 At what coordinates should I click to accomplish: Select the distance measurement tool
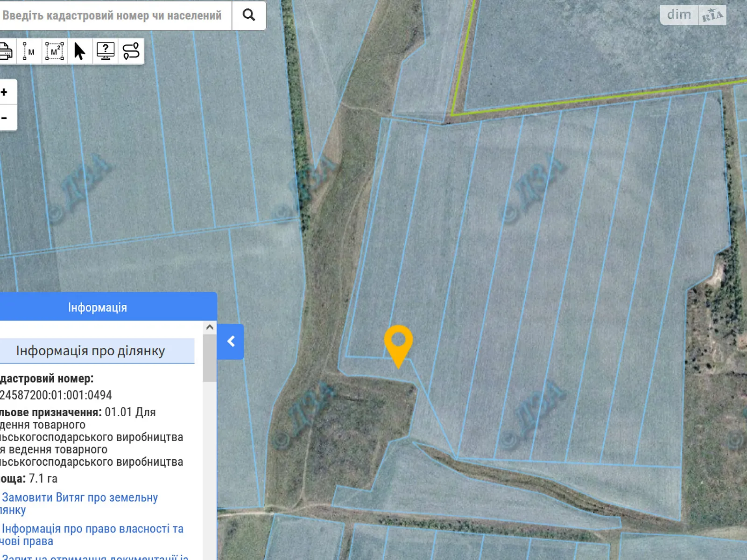pos(29,51)
